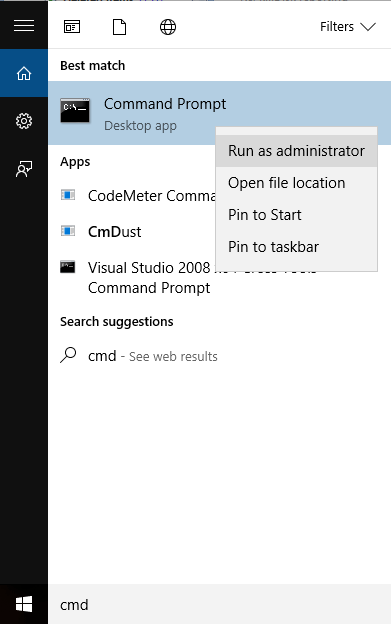This screenshot has width=391, height=624.
Task: Click the Search suggestions heading
Action: pos(117,322)
